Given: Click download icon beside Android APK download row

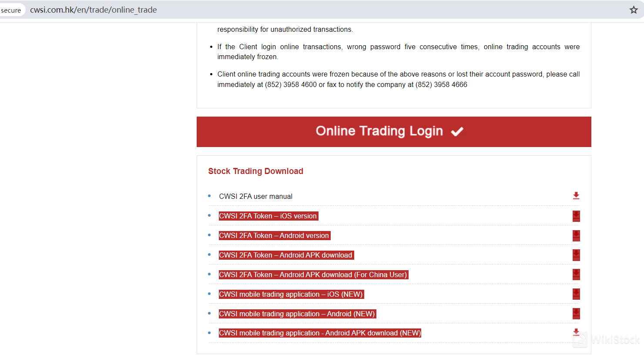Looking at the screenshot, I should 576,255.
